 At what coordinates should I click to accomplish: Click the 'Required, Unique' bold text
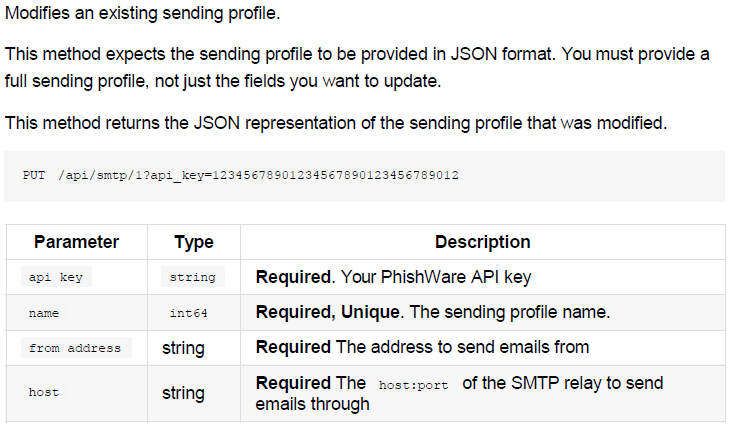(328, 312)
